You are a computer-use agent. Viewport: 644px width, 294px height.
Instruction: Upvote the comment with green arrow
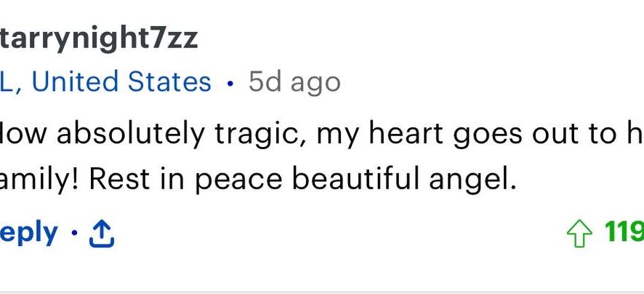pyautogui.click(x=579, y=234)
